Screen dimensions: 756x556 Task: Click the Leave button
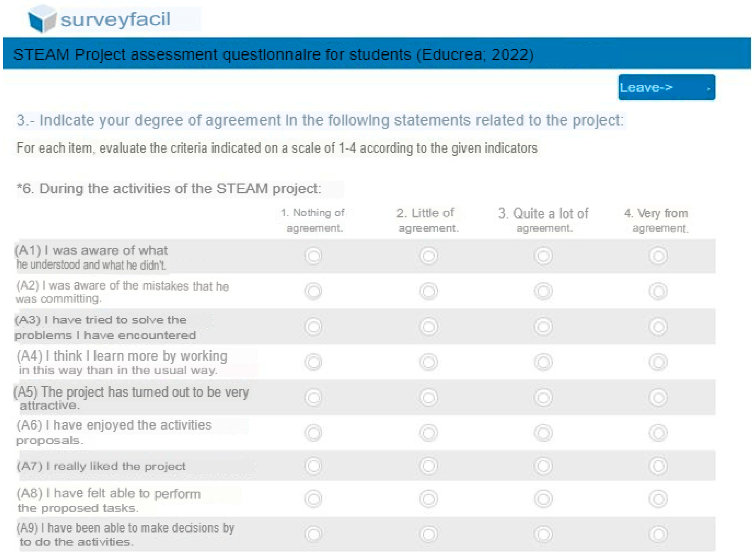click(x=666, y=87)
